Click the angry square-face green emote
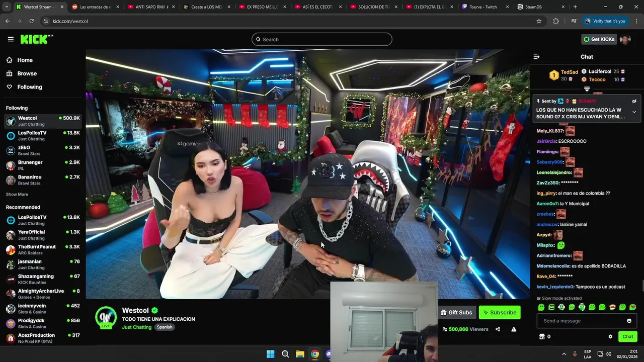Image resolution: width=644 pixels, height=362 pixels. pos(551,307)
